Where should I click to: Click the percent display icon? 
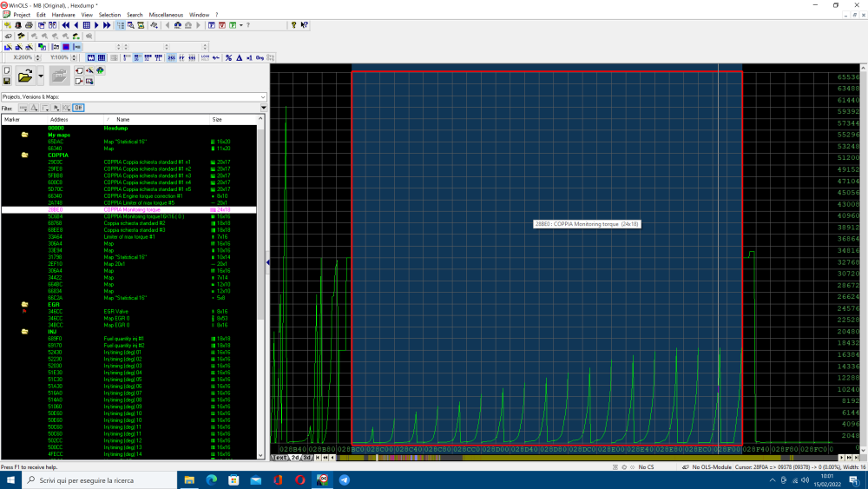228,57
